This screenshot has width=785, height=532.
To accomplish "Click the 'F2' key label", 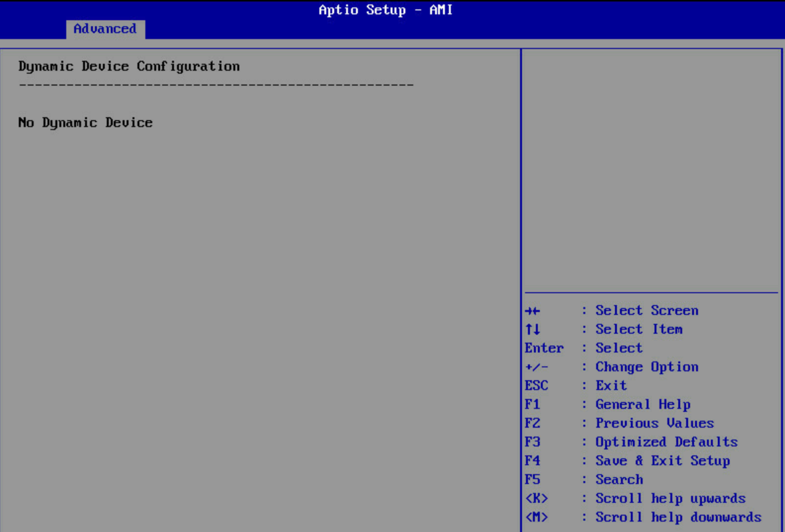I will 532,423.
